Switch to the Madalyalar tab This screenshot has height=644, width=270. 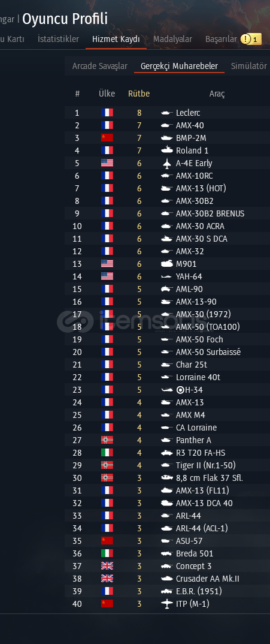[172, 40]
